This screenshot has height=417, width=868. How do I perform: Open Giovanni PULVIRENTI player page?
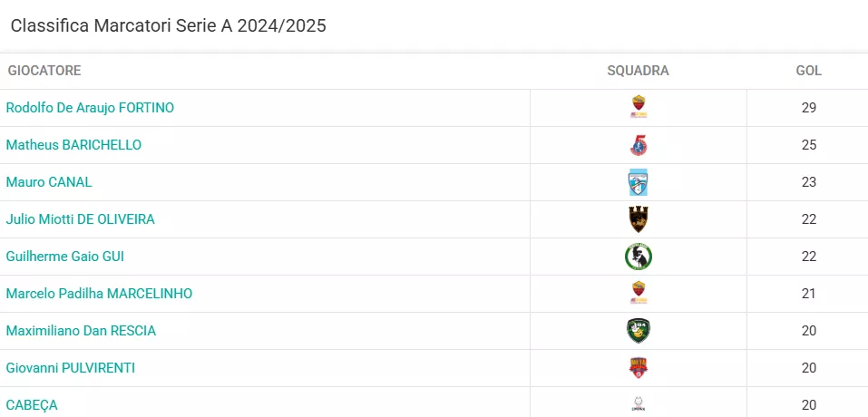71,368
